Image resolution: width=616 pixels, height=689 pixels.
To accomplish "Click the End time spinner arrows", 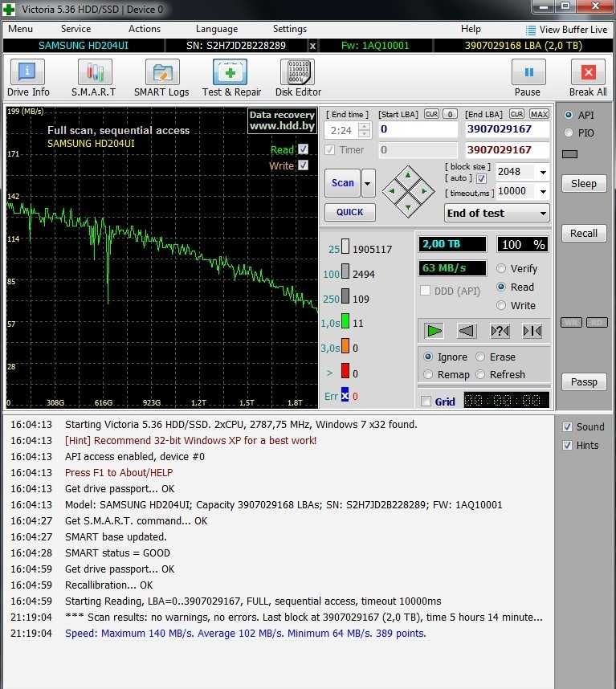I will 365,129.
